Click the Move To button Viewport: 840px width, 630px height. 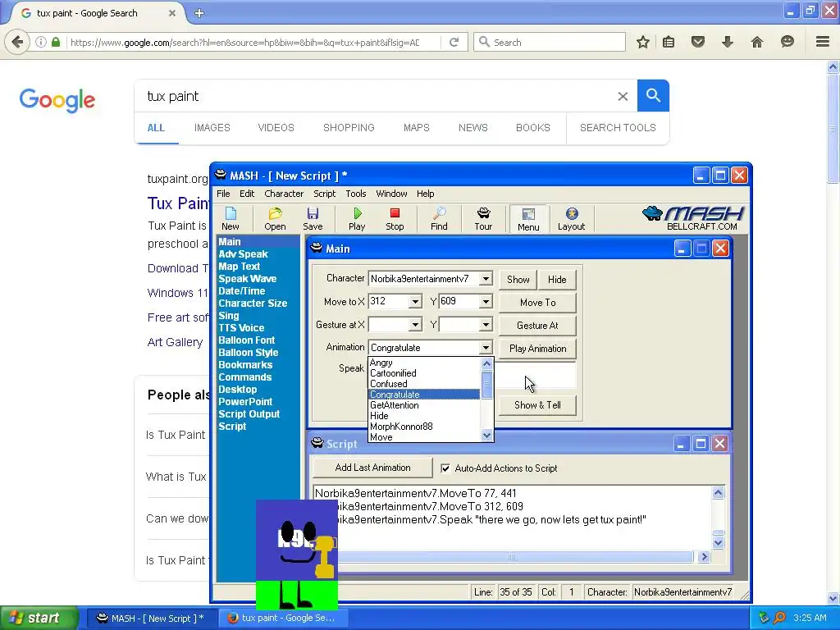(538, 303)
